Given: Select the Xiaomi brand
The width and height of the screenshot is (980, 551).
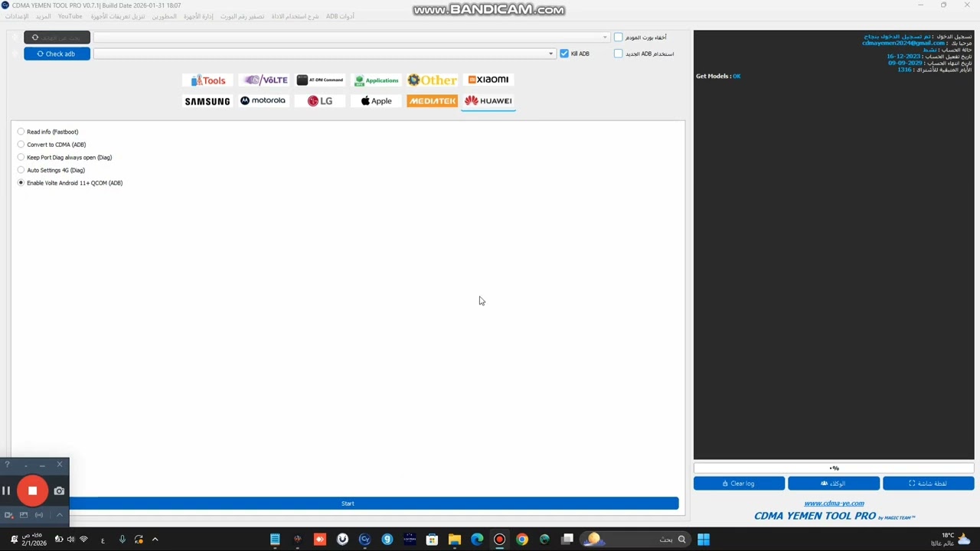Looking at the screenshot, I should pos(488,80).
